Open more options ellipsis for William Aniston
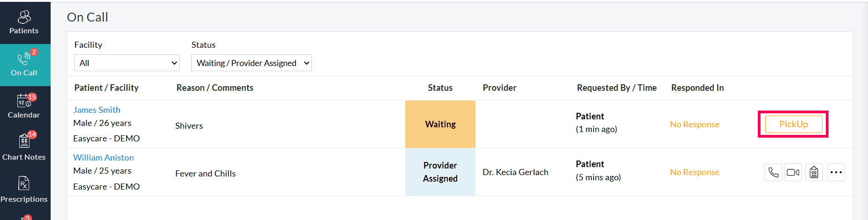Viewport: 868px width, 220px height. [836, 172]
